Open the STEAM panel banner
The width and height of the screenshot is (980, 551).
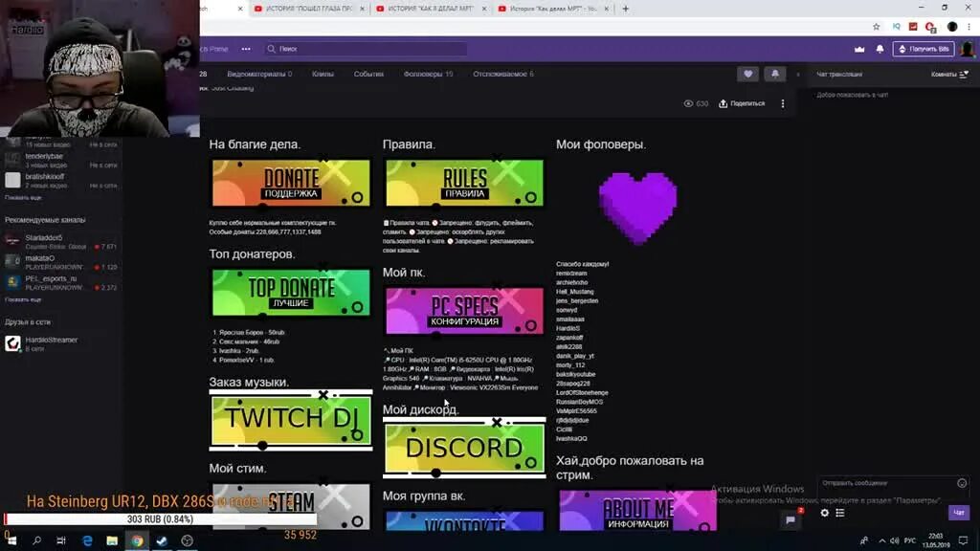pyautogui.click(x=291, y=507)
